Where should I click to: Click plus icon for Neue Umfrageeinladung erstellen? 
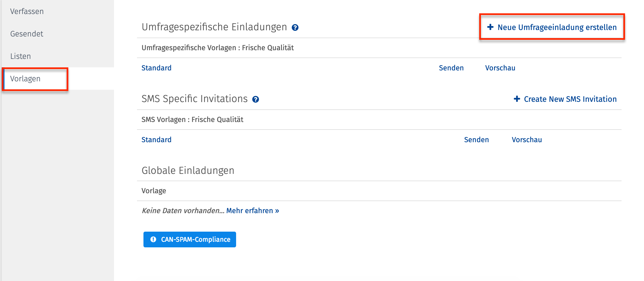pos(490,27)
